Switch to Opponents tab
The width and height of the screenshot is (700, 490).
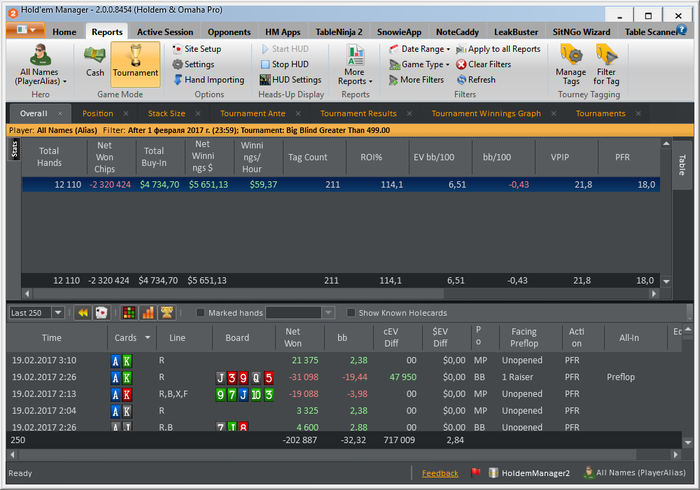pos(229,32)
